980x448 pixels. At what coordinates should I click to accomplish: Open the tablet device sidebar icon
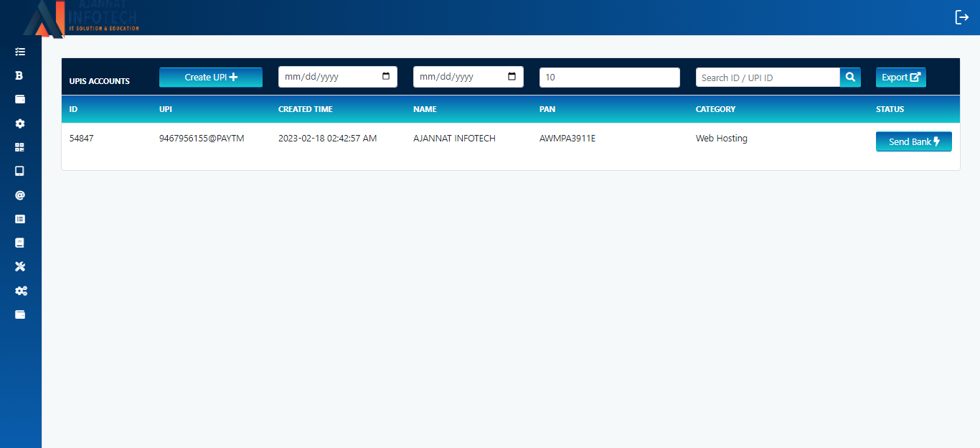click(x=20, y=171)
